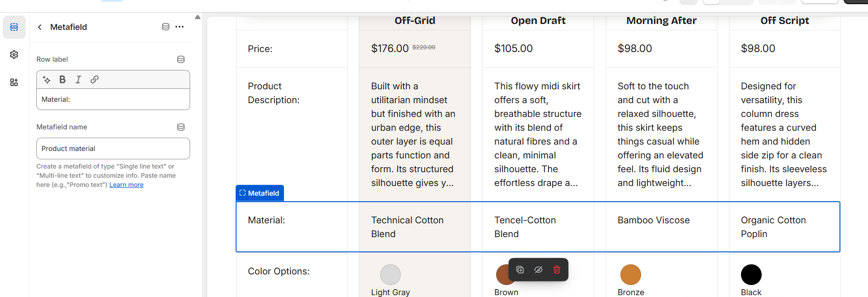The height and width of the screenshot is (297, 868).
Task: Connect dynamic source for Metafield name
Action: (x=181, y=127)
